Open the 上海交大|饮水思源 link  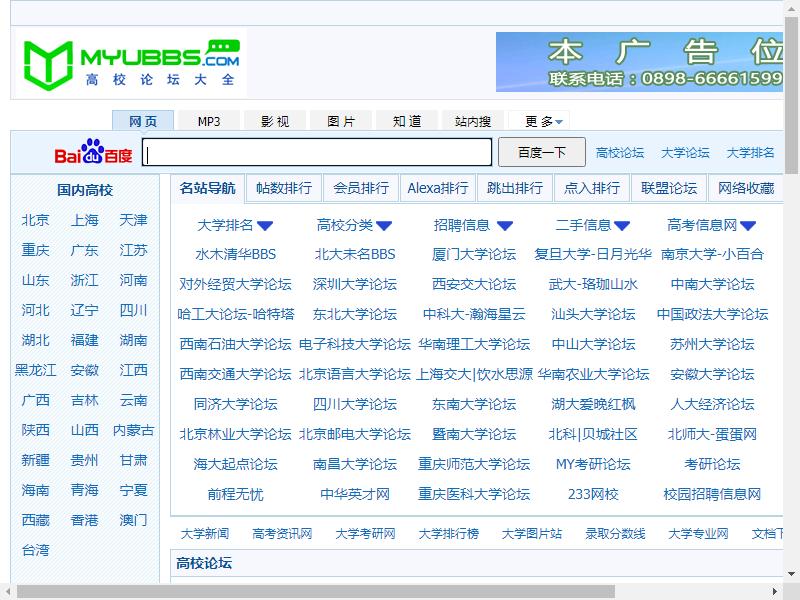tap(474, 374)
